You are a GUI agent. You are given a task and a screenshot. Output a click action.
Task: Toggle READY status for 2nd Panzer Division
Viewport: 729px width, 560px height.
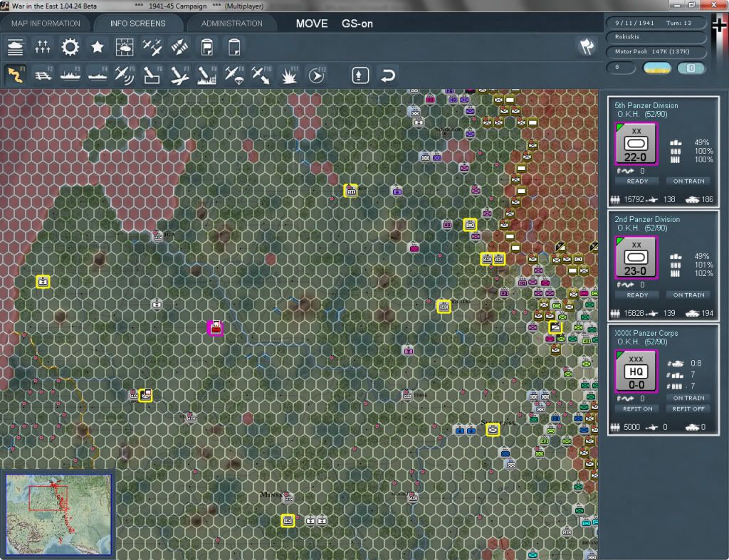(637, 295)
